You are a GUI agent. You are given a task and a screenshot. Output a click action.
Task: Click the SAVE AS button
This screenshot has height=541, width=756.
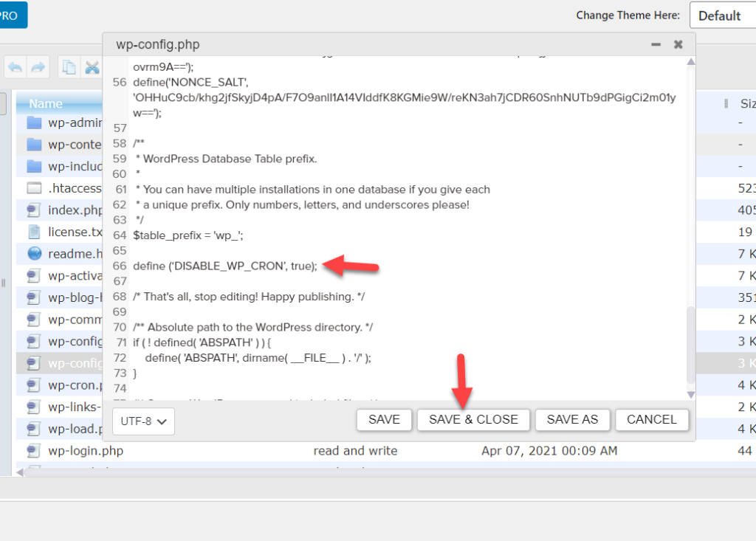pos(572,419)
